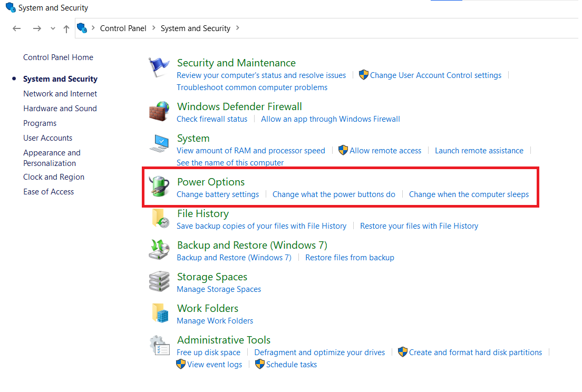Open the recent pages dropdown arrow

(52, 28)
